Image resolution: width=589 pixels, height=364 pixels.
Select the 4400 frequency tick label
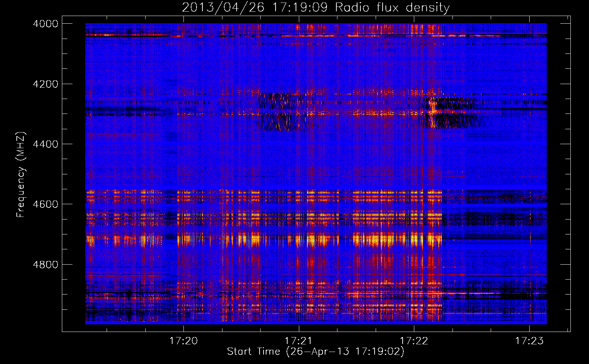tap(46, 144)
